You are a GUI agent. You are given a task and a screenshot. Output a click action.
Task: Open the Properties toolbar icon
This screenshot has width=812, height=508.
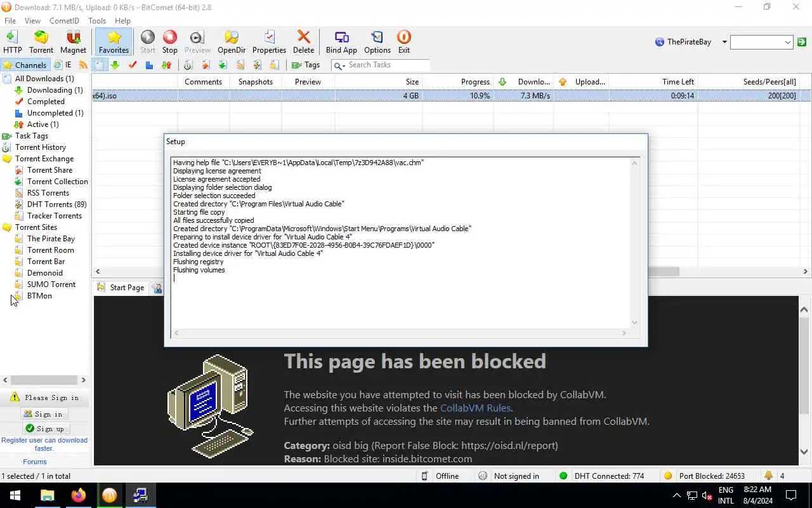tap(270, 42)
